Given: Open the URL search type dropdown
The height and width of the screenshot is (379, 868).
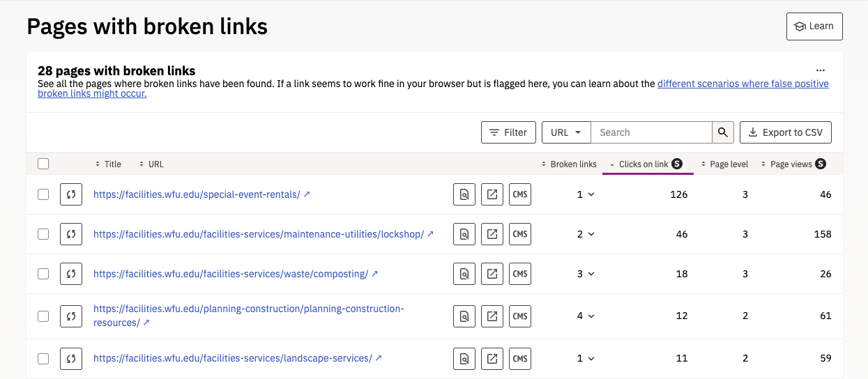Looking at the screenshot, I should (x=566, y=132).
